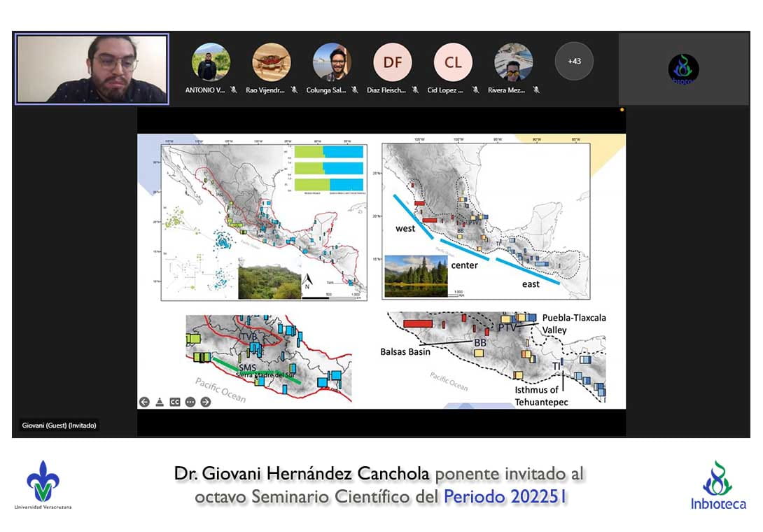Click muted mic icon beside Rivera Mez

536,90
